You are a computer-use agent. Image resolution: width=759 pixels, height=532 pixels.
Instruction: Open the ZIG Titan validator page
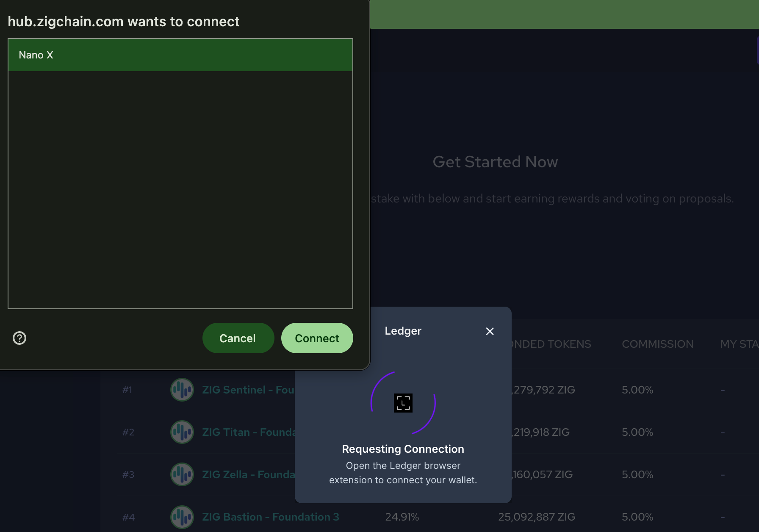tap(248, 432)
